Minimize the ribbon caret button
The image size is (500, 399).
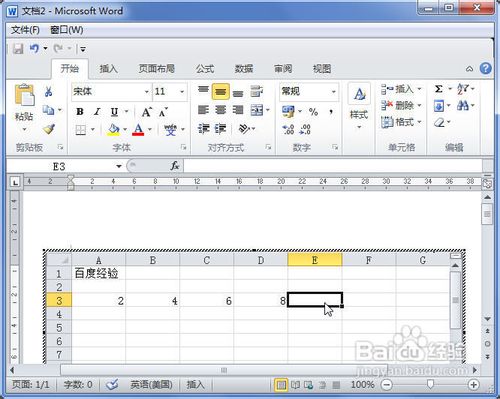click(x=469, y=69)
